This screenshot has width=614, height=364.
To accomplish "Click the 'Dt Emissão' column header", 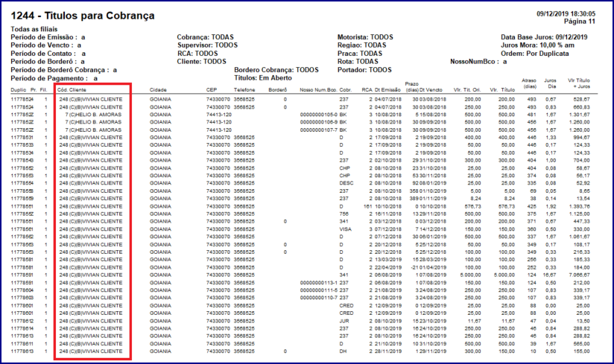I will click(387, 90).
